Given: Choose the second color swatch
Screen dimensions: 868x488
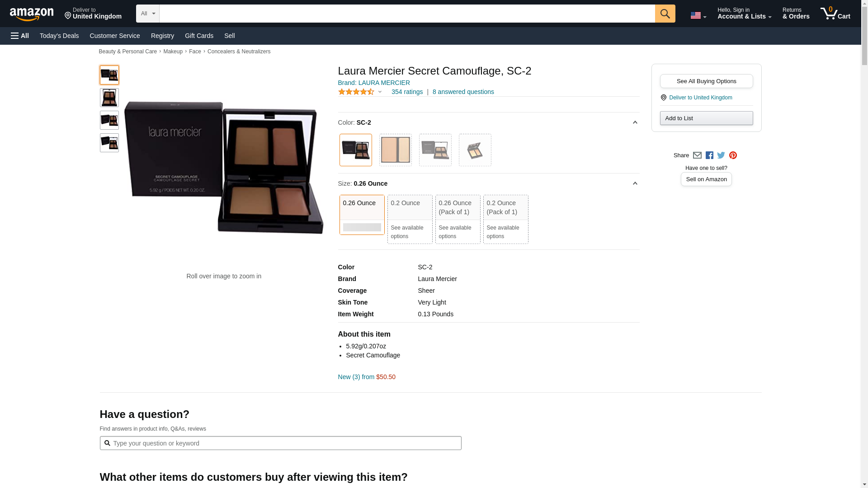Looking at the screenshot, I should tap(396, 150).
